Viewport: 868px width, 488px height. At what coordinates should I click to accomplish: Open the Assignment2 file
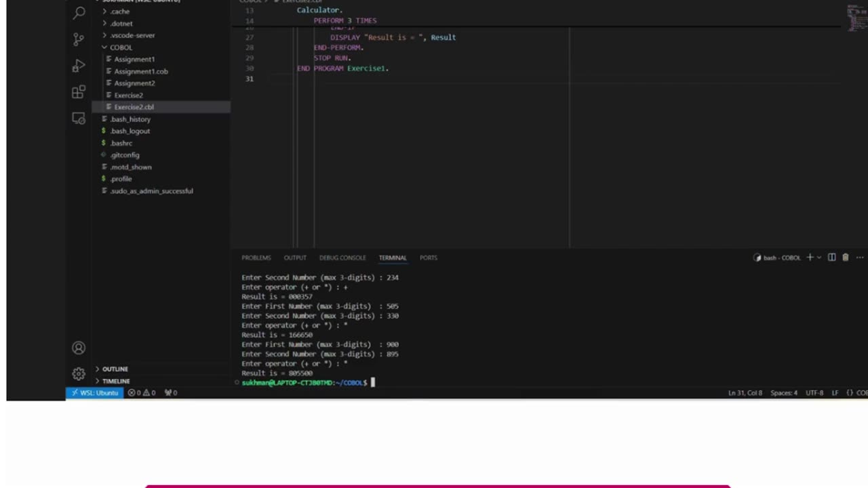click(134, 83)
